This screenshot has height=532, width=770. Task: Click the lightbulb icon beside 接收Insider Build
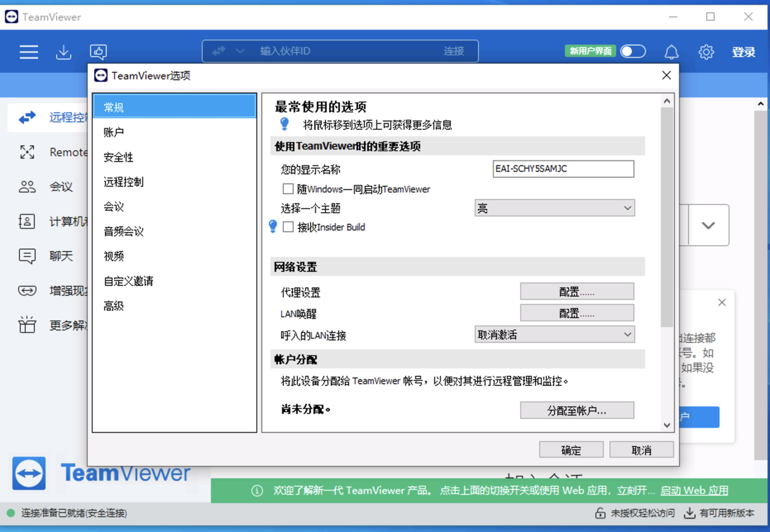pyautogui.click(x=273, y=227)
